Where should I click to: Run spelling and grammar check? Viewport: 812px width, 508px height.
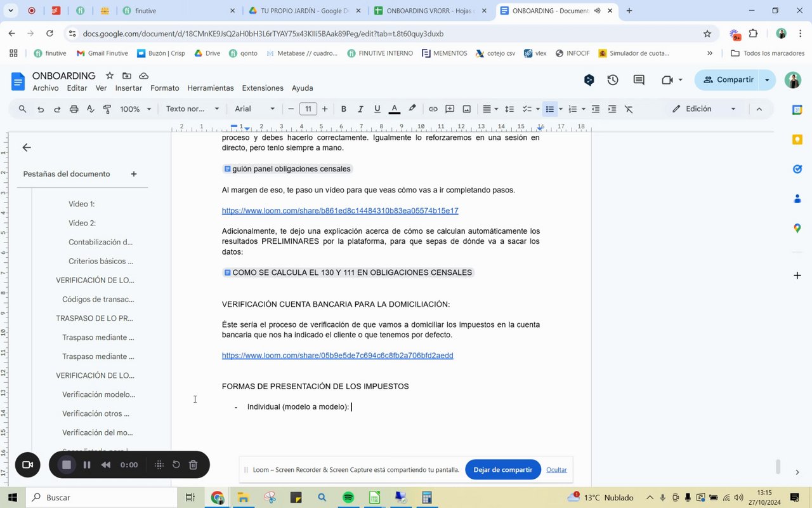pos(90,109)
